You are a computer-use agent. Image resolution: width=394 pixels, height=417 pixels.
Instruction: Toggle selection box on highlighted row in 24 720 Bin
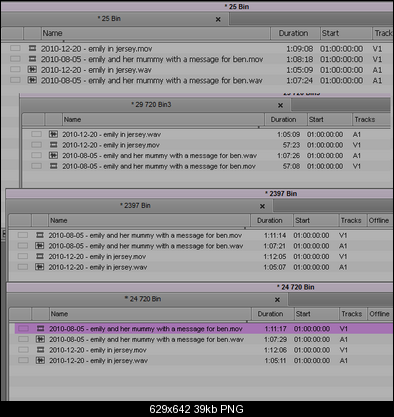click(x=23, y=329)
